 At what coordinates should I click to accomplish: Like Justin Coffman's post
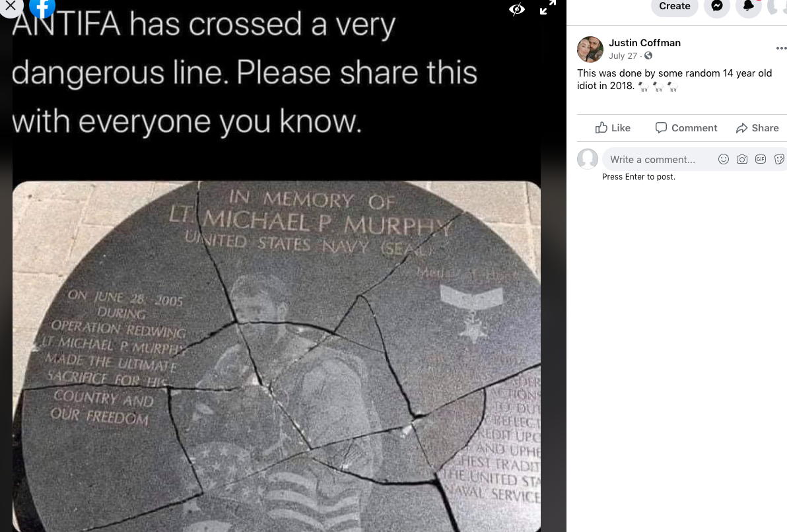(613, 128)
